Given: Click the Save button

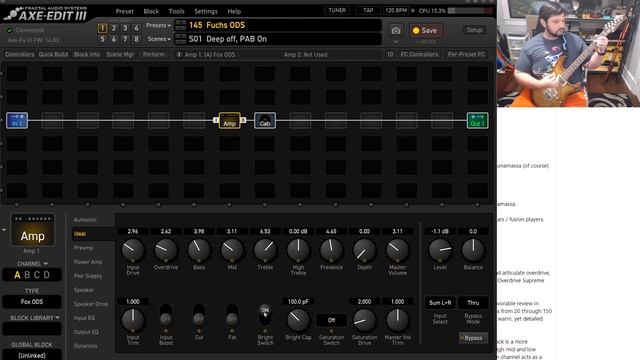Looking at the screenshot, I should (x=425, y=31).
